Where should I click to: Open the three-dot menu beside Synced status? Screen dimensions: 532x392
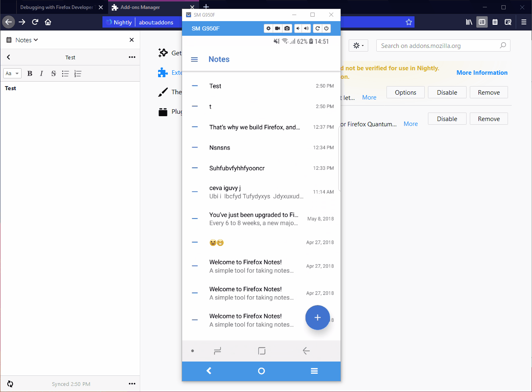coord(132,383)
